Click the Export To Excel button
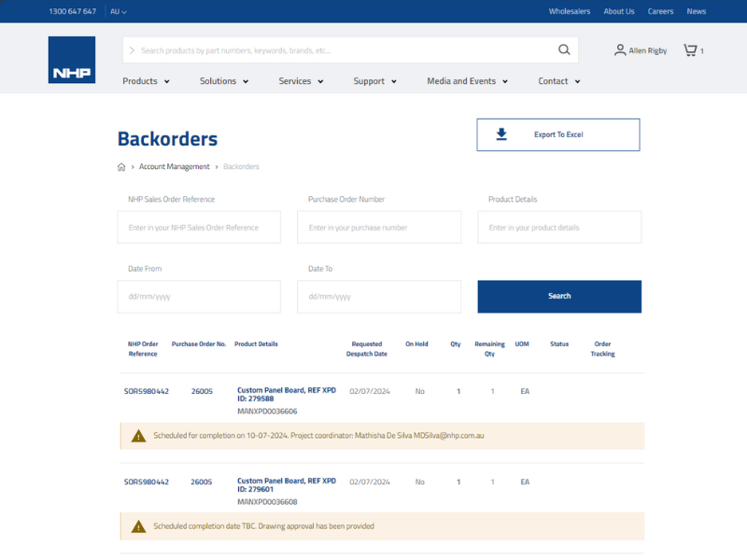This screenshot has height=560, width=747. click(x=557, y=134)
